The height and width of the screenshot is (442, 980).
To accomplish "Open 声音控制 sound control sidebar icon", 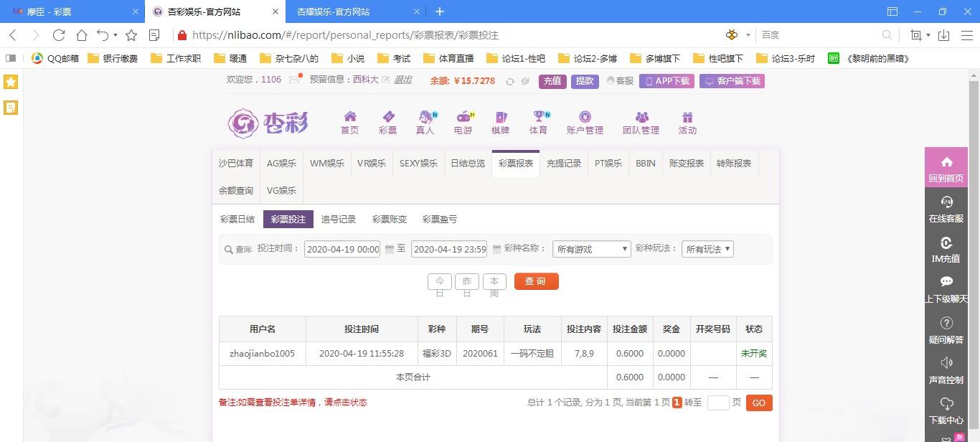I will (946, 366).
